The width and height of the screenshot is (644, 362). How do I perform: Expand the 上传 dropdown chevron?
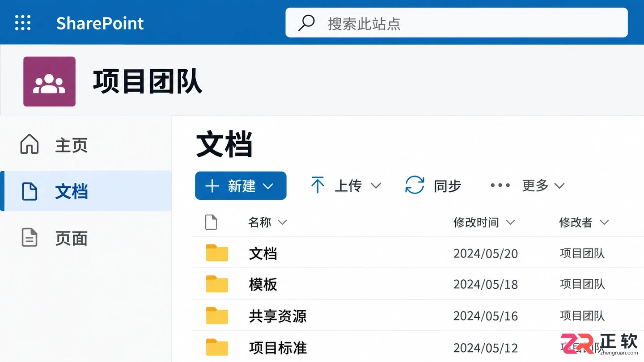point(376,185)
